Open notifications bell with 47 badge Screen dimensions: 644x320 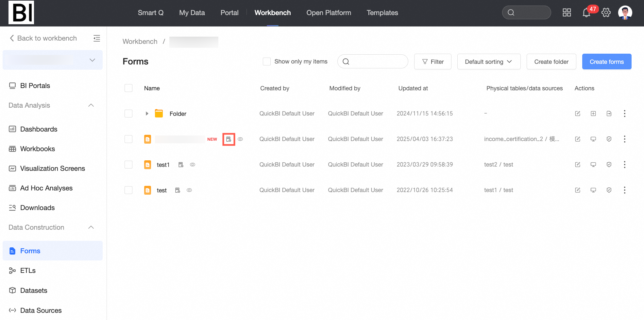(586, 13)
